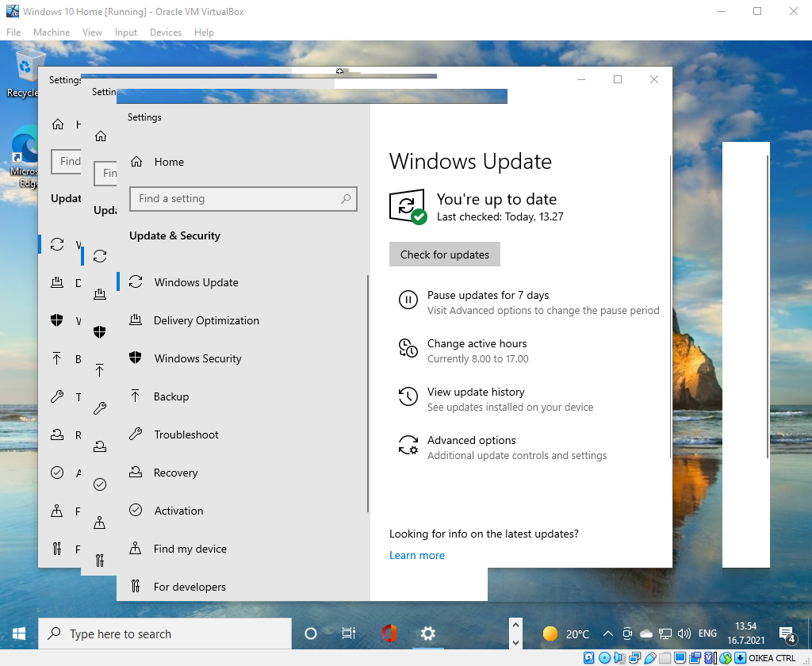Click home icon in middle Settings window
Viewport: 812px width, 666px height.
(101, 136)
